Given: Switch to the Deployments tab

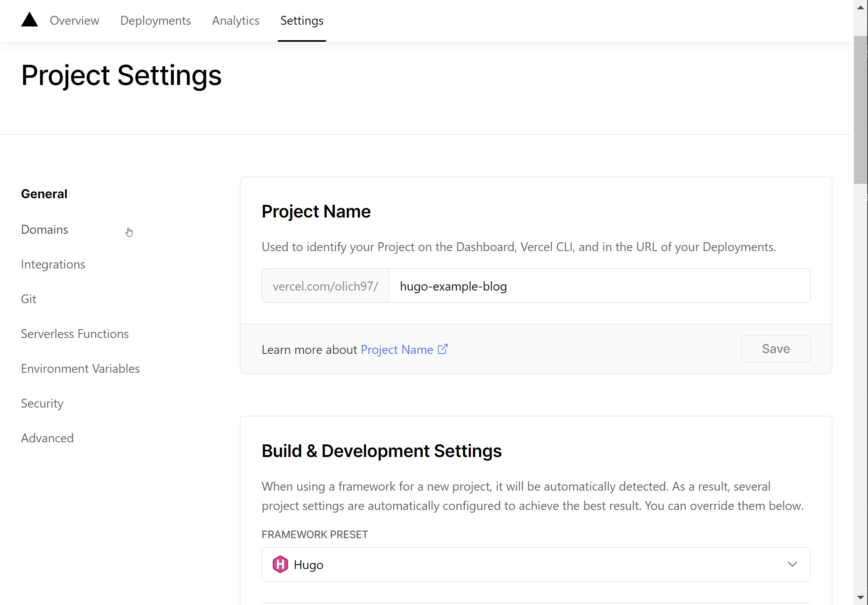Looking at the screenshot, I should (155, 20).
